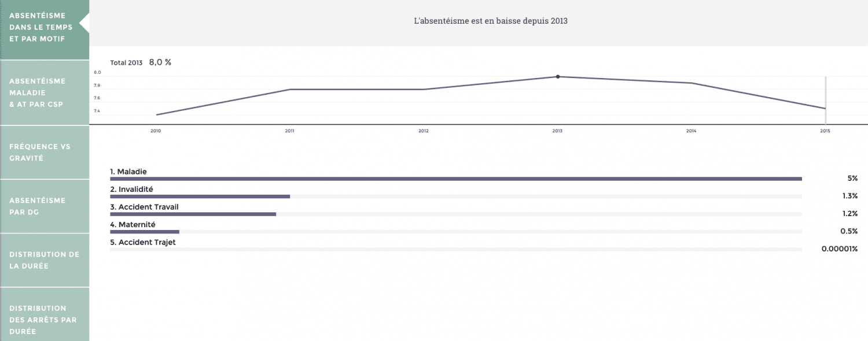
Task: Choose the 2012 axis label
Action: (x=424, y=131)
